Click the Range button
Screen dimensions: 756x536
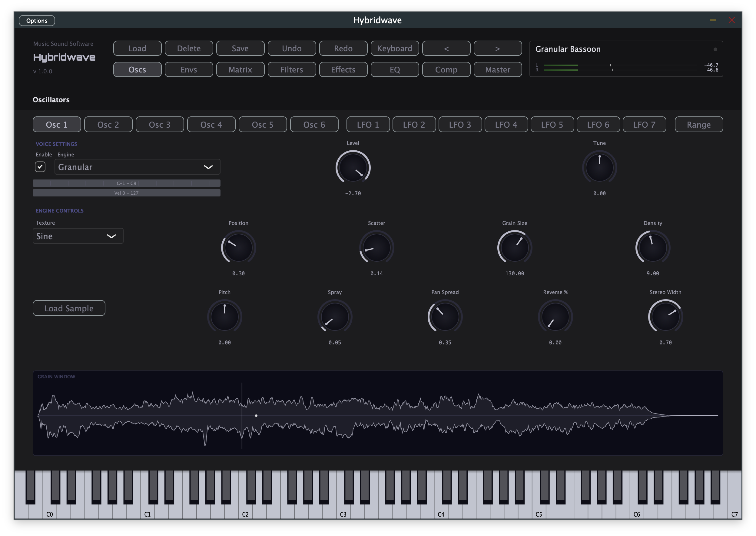pos(698,124)
